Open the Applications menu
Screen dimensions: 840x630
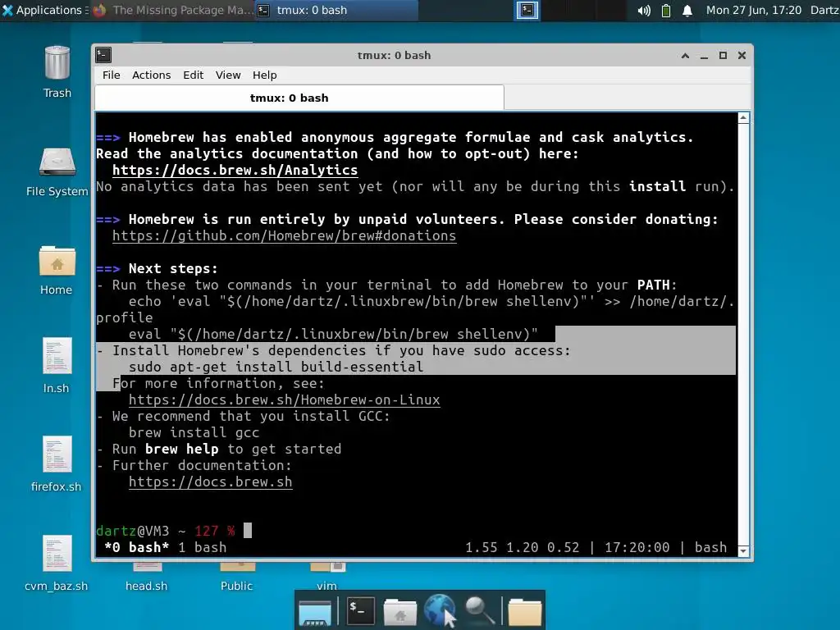point(44,10)
